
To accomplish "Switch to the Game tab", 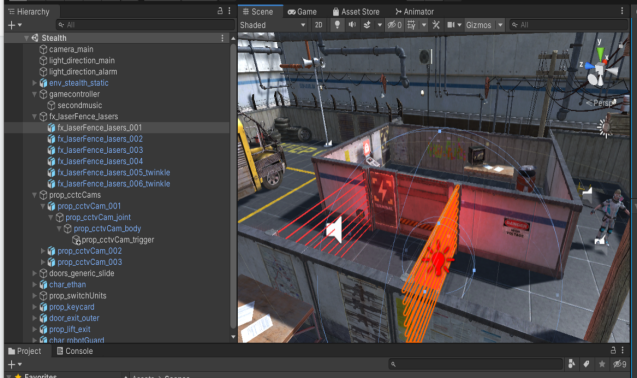I will tap(302, 12).
